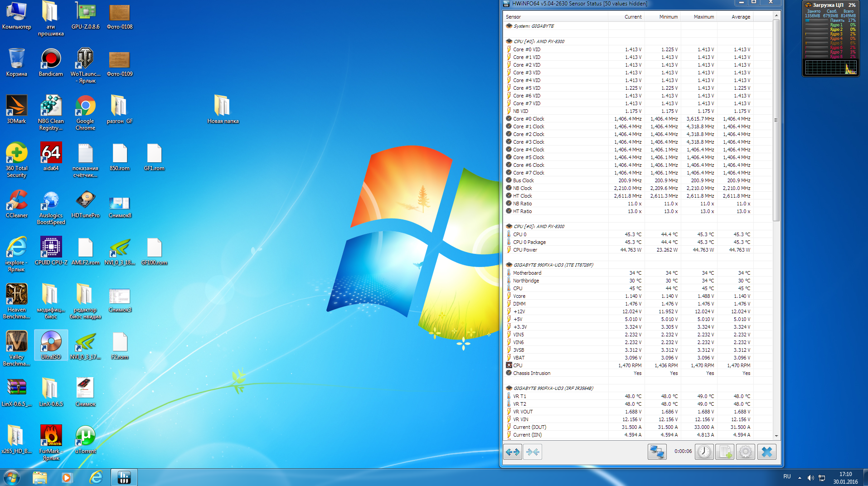Select the 360 Total Security icon
Image resolution: width=868 pixels, height=486 pixels.
click(x=17, y=160)
